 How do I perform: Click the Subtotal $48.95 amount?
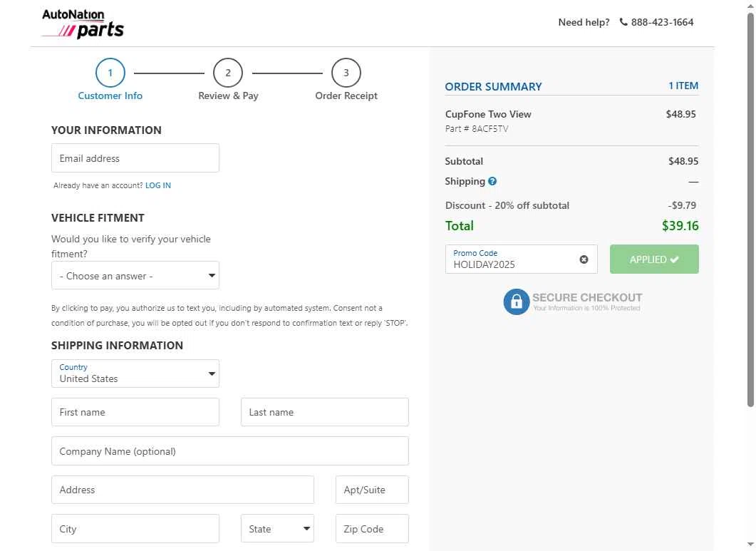(683, 161)
